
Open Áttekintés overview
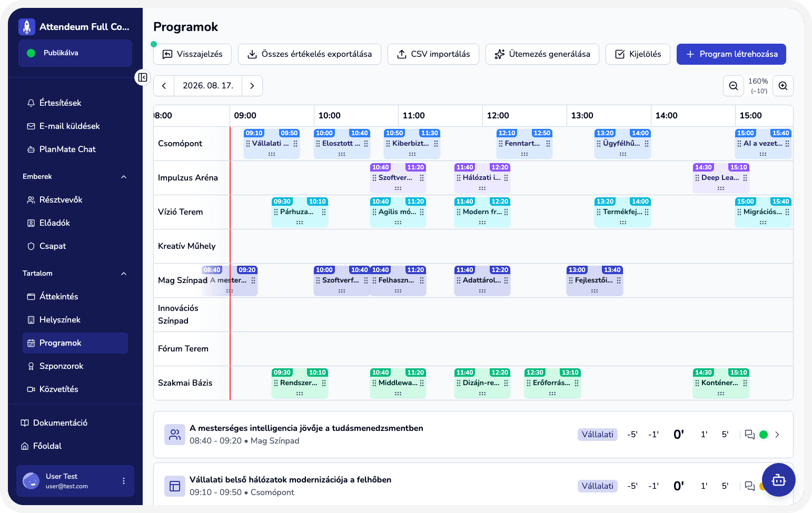coord(75,297)
